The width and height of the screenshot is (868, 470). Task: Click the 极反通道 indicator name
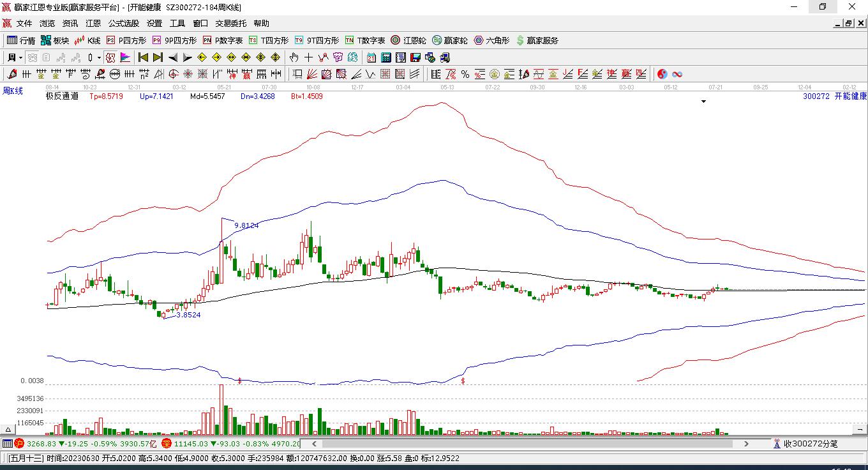tap(62, 96)
